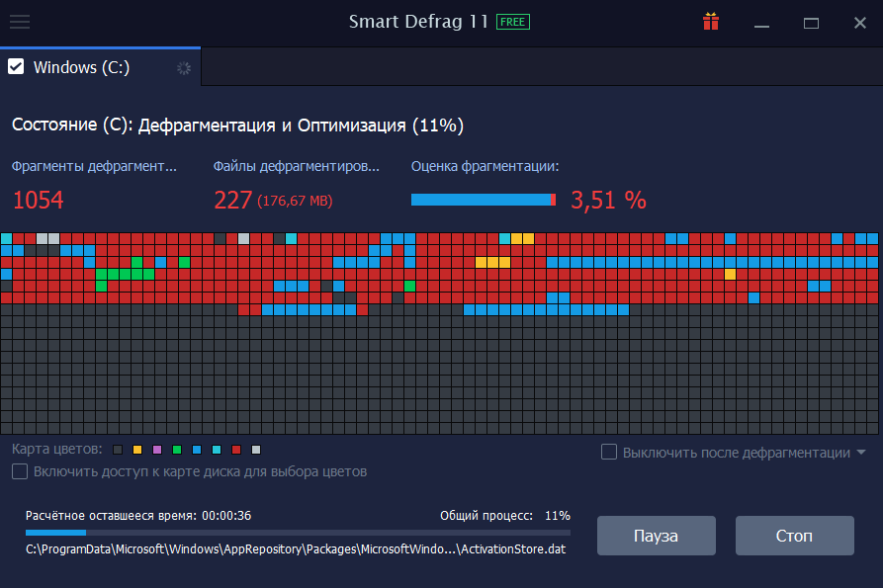The width and height of the screenshot is (883, 588).
Task: Select the green color legend swatch
Action: [x=177, y=450]
